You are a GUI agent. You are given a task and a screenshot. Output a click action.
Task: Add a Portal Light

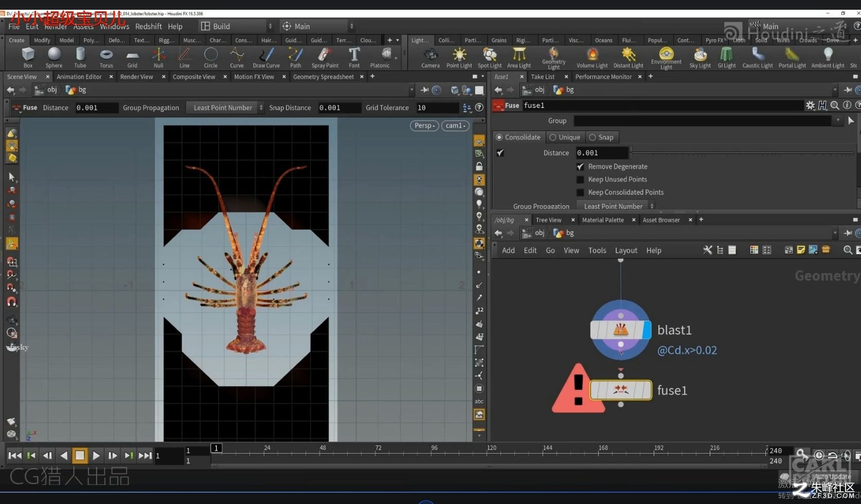coord(792,58)
